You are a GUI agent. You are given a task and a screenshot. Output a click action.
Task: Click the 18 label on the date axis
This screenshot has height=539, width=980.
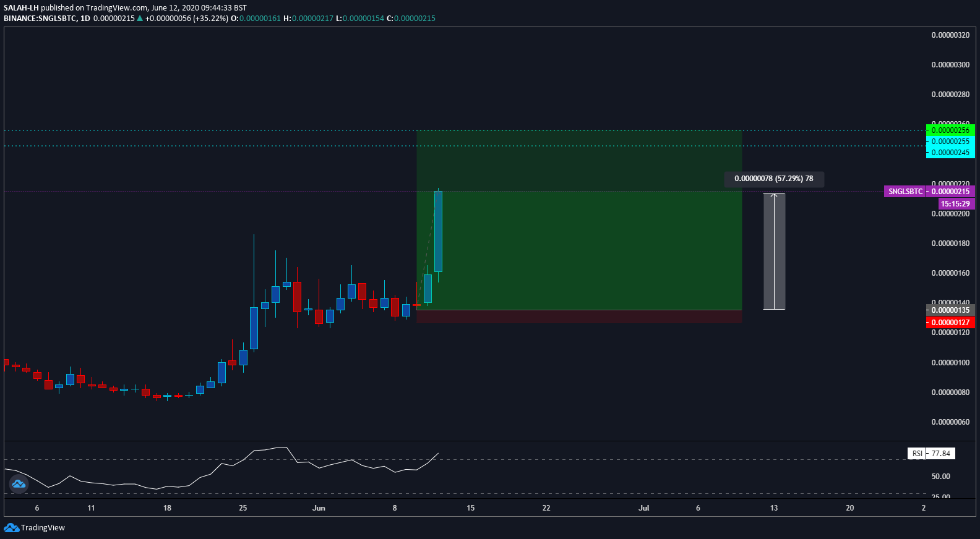pyautogui.click(x=167, y=508)
